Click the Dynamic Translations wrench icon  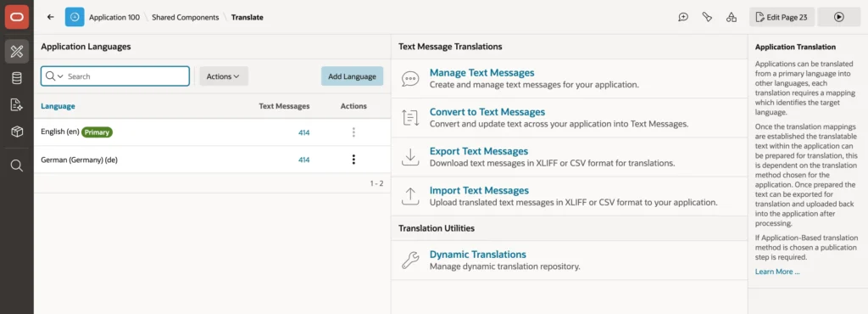pos(410,261)
